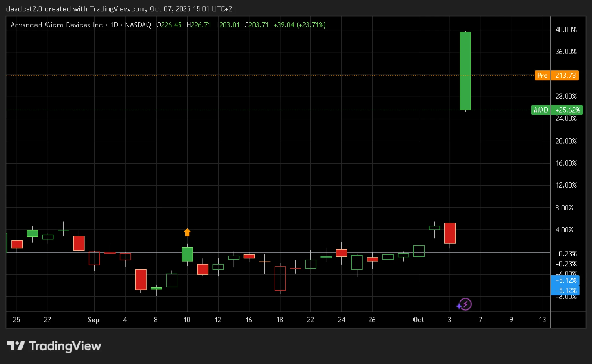
Task: Click the date 13 on the time axis
Action: tap(542, 320)
